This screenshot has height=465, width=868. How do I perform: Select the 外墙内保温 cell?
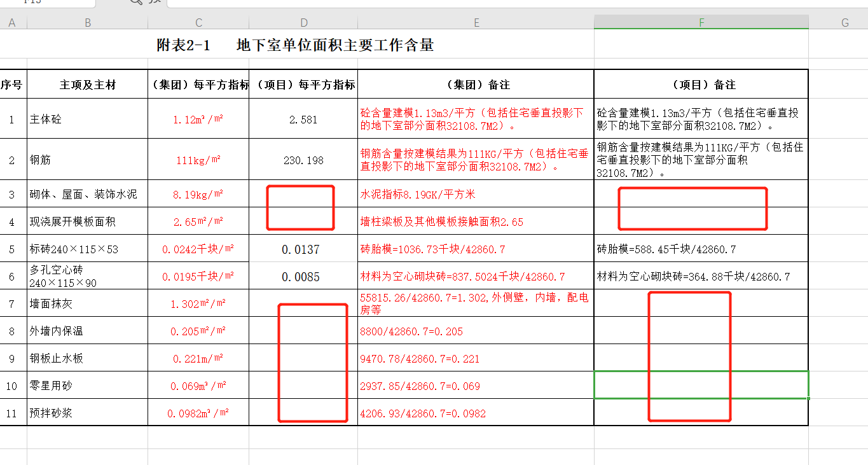[x=88, y=331]
